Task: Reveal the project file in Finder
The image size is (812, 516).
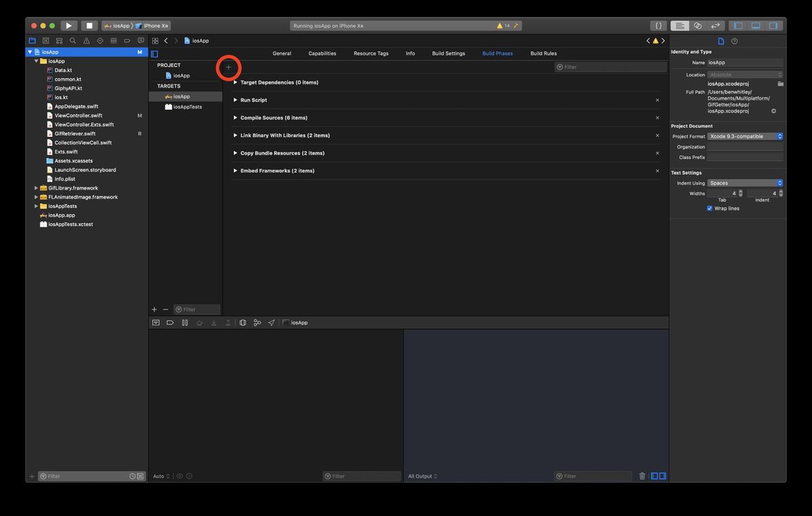Action: coord(773,111)
